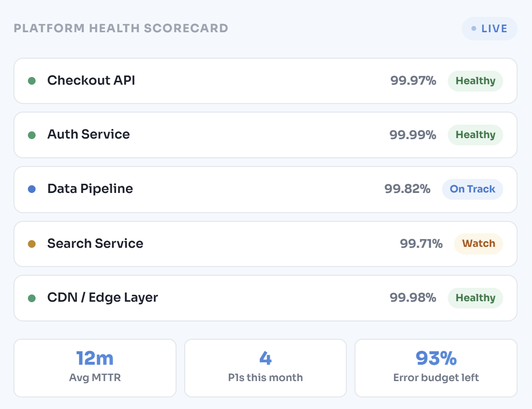Click the amber status dot beside Search Service
The image size is (532, 409).
tap(32, 244)
